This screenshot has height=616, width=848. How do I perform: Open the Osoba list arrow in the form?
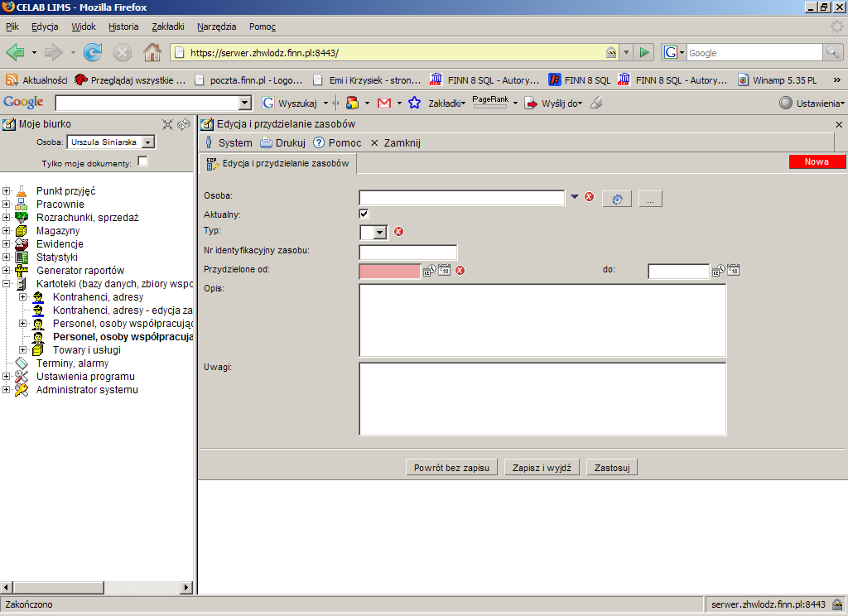[x=575, y=197]
